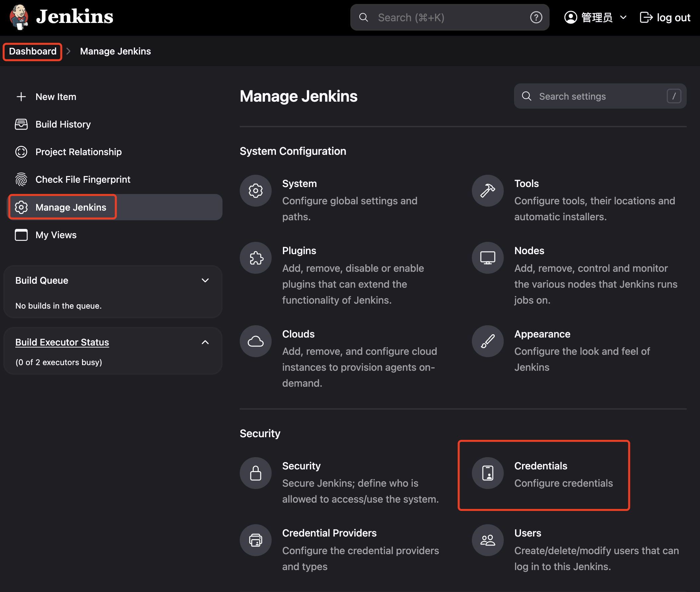Select New Item in the sidebar
The height and width of the screenshot is (592, 700).
[56, 97]
